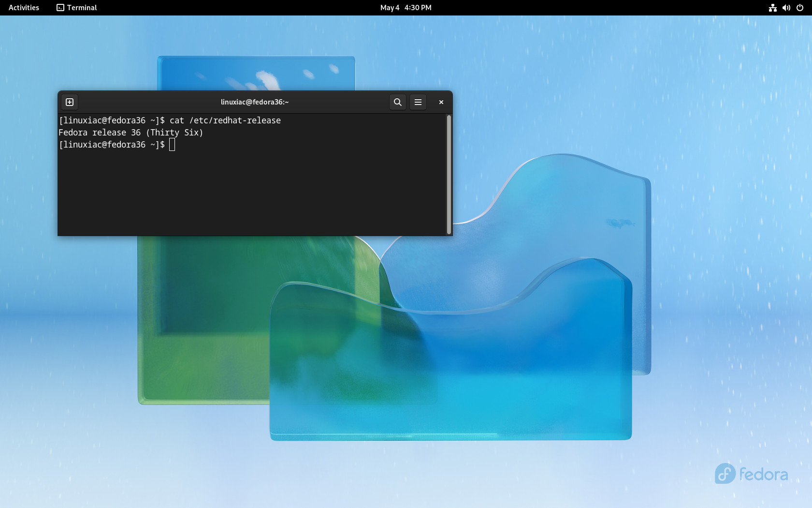812x508 pixels.
Task: Open the terminal hamburger menu
Action: [418, 102]
